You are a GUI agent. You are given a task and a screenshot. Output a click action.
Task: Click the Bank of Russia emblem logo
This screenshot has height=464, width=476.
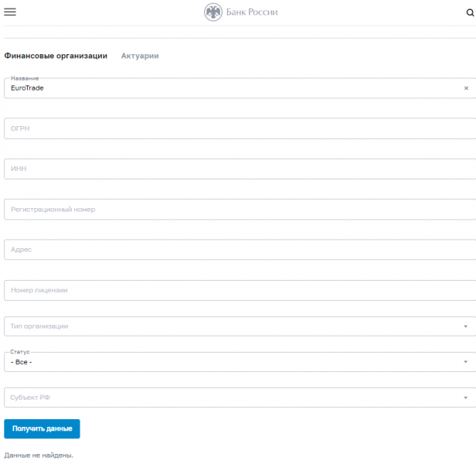tap(213, 12)
